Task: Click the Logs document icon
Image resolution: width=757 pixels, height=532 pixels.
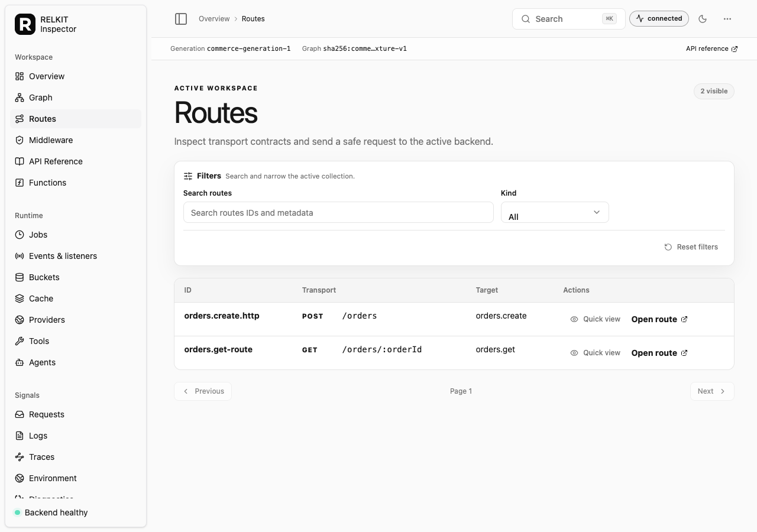Action: [x=20, y=436]
